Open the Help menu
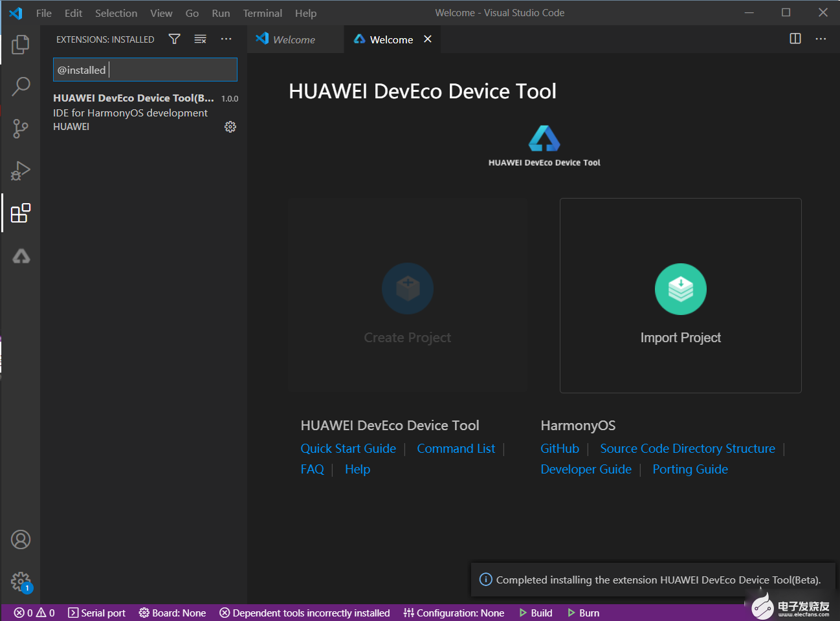This screenshot has width=840, height=621. 305,13
